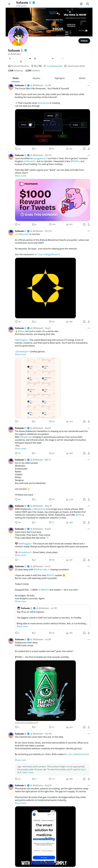The width and height of the screenshot is (98, 868).
Task: Open search from the profile header
Action: (x=88, y=4)
